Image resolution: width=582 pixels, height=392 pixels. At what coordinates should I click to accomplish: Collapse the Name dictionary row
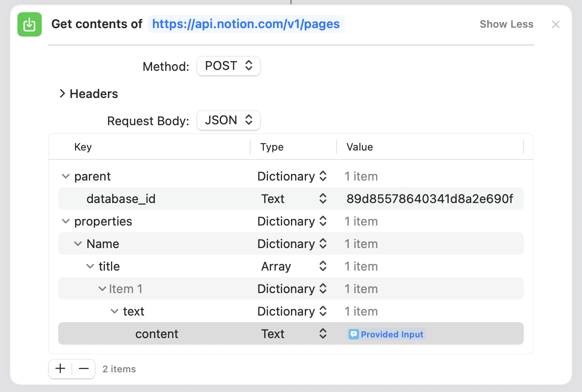[x=77, y=244]
